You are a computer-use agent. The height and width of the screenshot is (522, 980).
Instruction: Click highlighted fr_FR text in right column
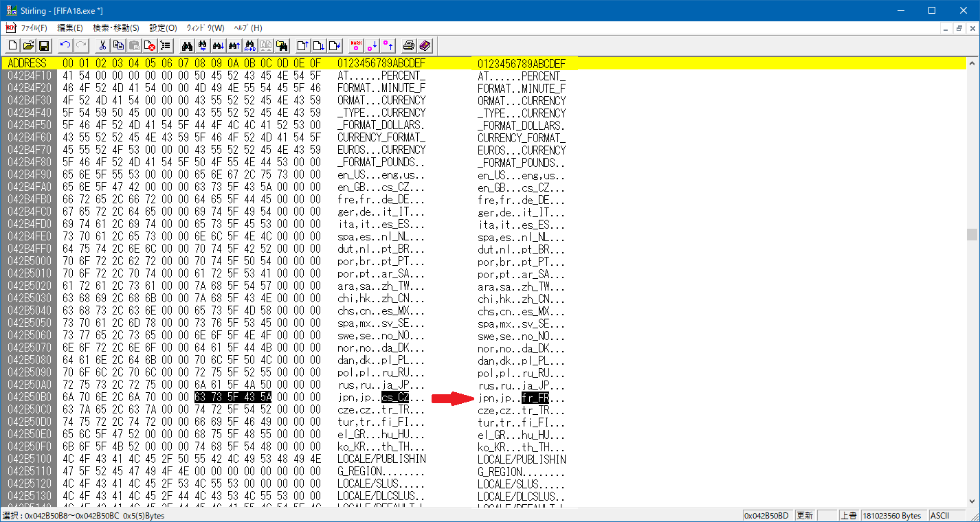[x=535, y=397]
